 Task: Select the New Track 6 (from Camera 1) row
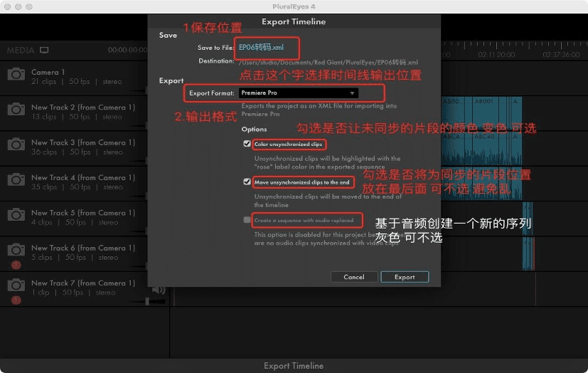pyautogui.click(x=73, y=253)
